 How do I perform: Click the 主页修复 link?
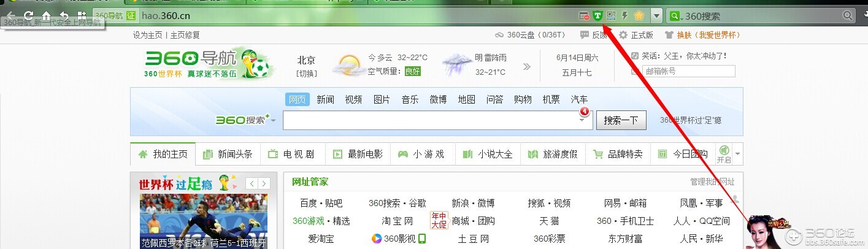tap(185, 35)
